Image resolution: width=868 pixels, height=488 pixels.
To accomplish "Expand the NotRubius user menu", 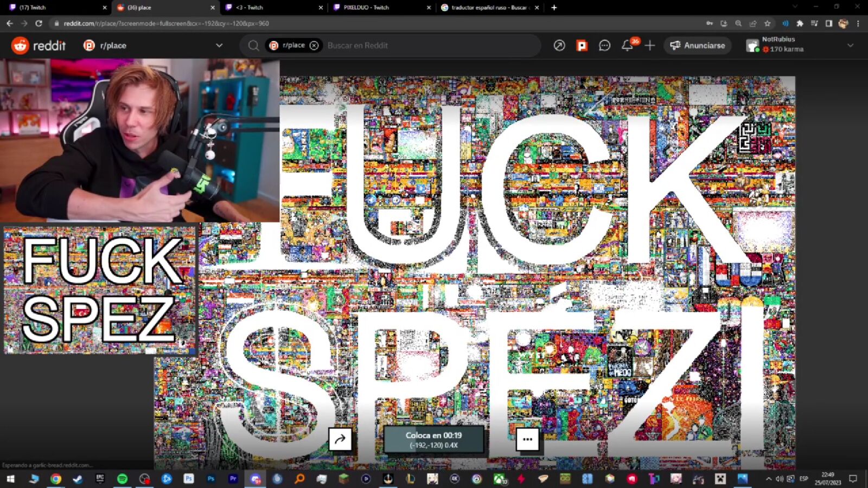I will [850, 46].
